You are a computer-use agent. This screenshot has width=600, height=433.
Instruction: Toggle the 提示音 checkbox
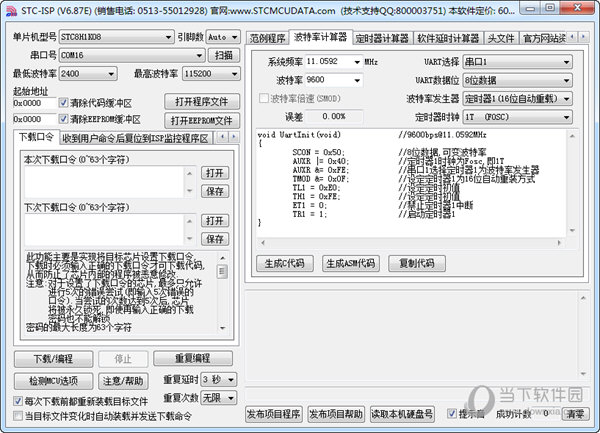pyautogui.click(x=452, y=413)
